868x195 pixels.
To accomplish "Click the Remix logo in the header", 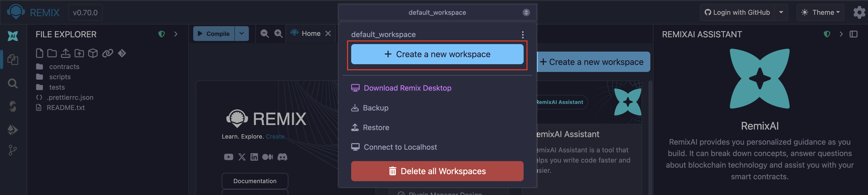I will pos(16,12).
